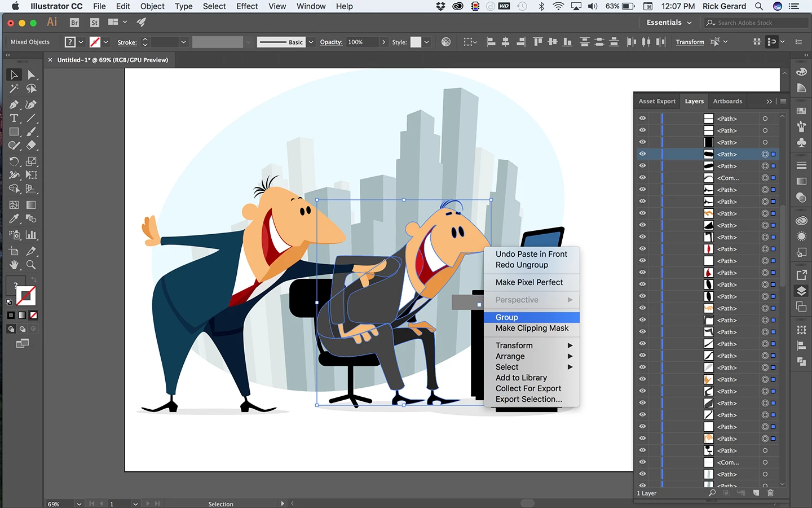Set fill to None in toolbox
Screen dimensions: 812x508
click(34, 316)
